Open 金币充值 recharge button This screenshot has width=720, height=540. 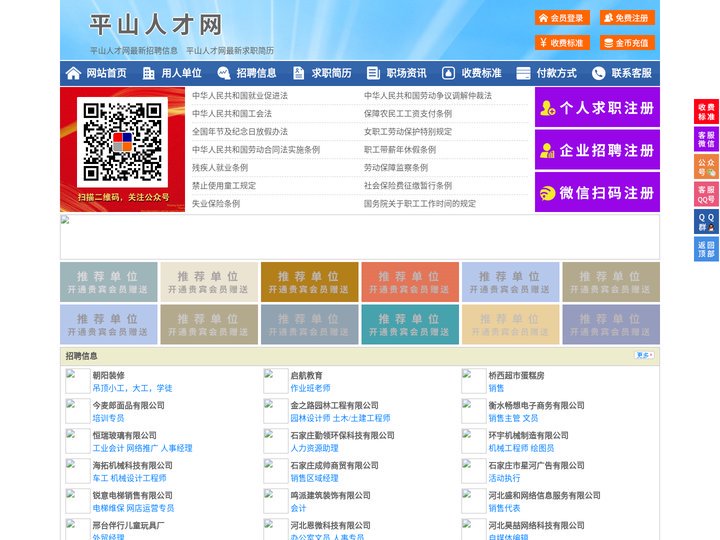pos(627,43)
